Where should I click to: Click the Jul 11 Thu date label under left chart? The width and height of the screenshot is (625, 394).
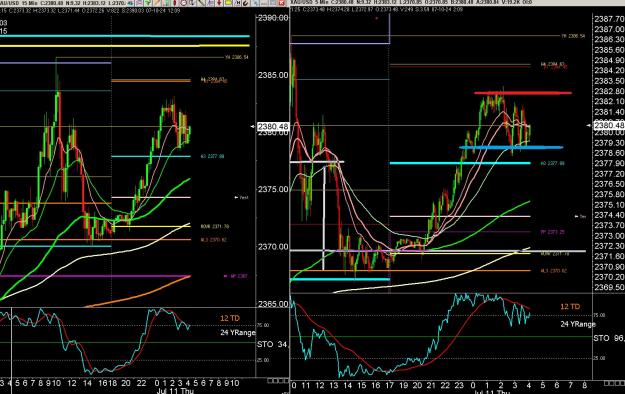pyautogui.click(x=175, y=391)
